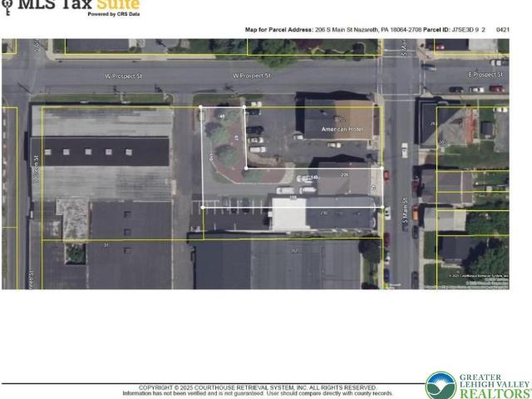Select the white van parked south of American Hotel
Viewport: 532px width, 399px height.
334,145
